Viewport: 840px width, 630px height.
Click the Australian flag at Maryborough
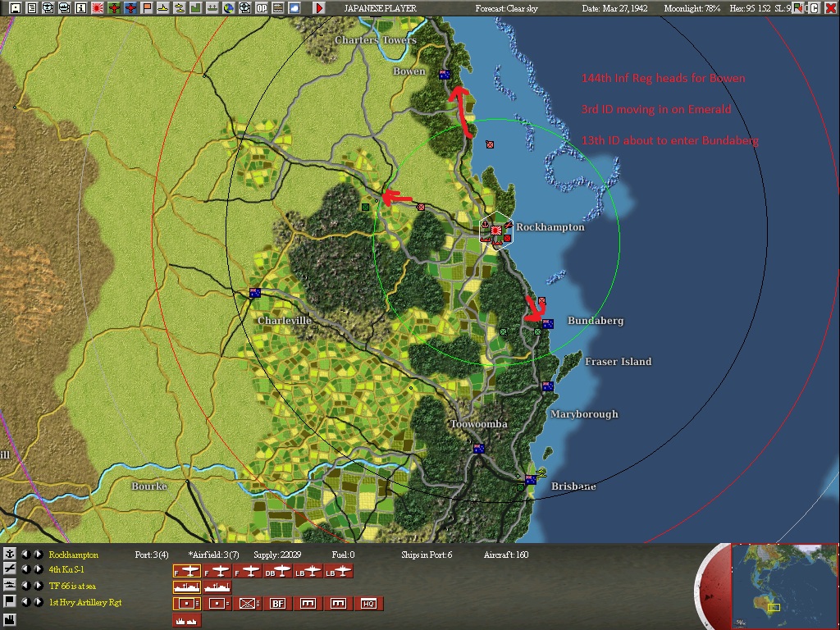tap(547, 386)
